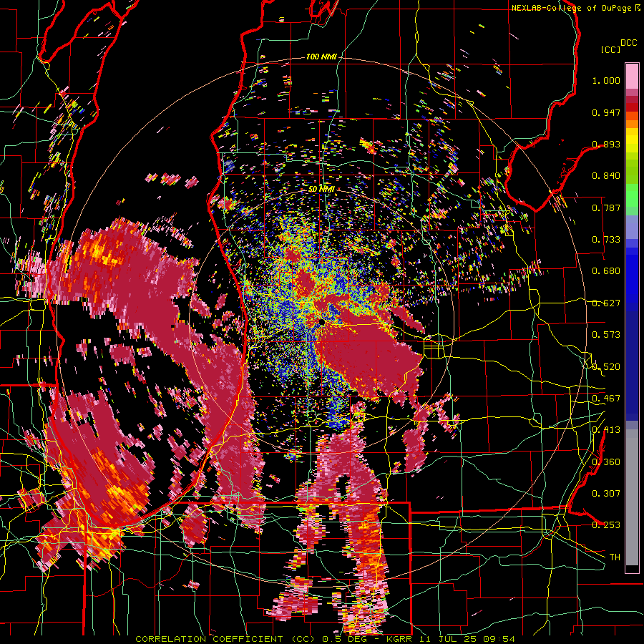Image resolution: width=644 pixels, height=644 pixels.
Task: Click the DCC product label above the legend
Action: [628, 43]
